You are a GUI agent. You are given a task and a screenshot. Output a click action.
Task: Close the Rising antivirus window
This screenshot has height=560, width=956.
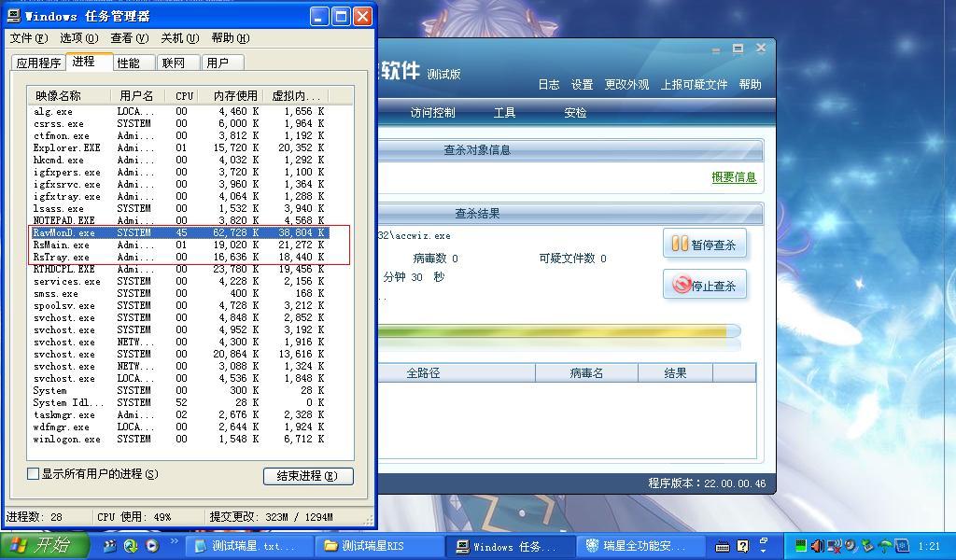click(760, 49)
